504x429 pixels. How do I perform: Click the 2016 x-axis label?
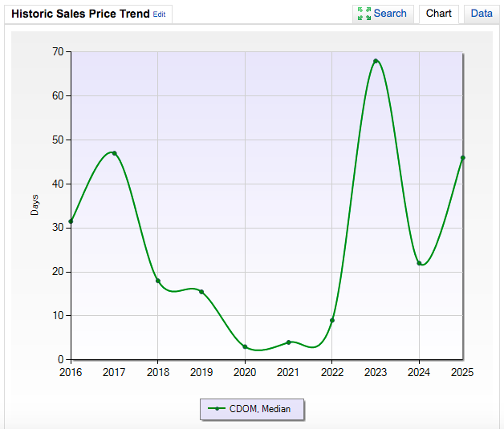tap(71, 373)
